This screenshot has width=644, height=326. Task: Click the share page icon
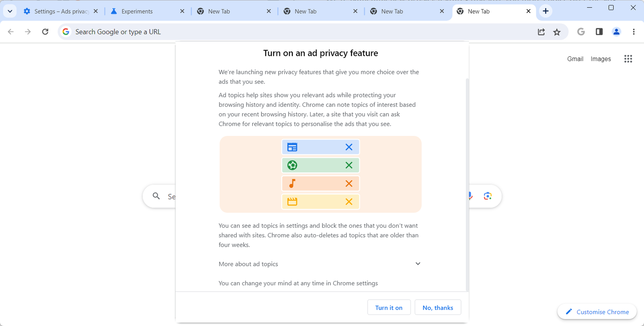pyautogui.click(x=541, y=32)
